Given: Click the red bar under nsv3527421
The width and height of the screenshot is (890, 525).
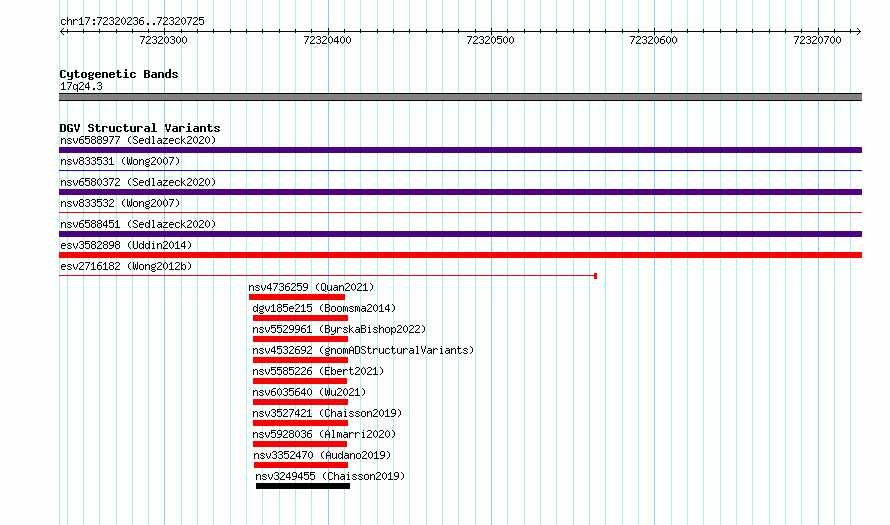Looking at the screenshot, I should pos(300,423).
